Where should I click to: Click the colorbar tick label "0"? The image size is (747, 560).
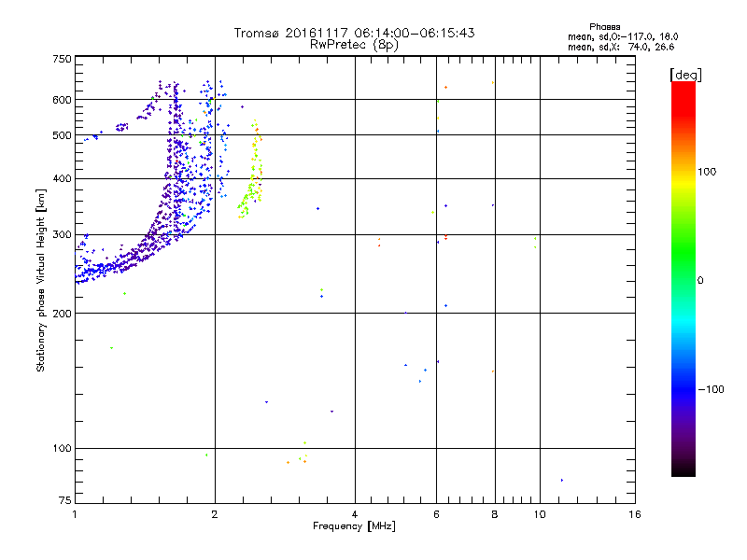pyautogui.click(x=700, y=281)
